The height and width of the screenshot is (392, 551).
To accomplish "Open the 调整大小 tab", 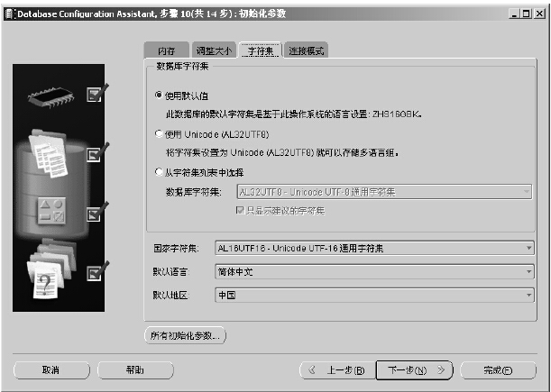I will [x=214, y=50].
